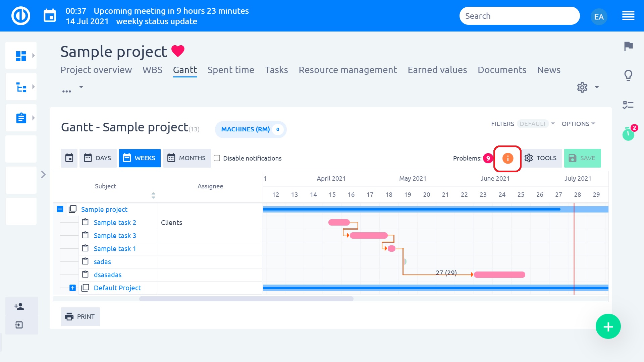Open the EA user avatar menu

tap(599, 17)
